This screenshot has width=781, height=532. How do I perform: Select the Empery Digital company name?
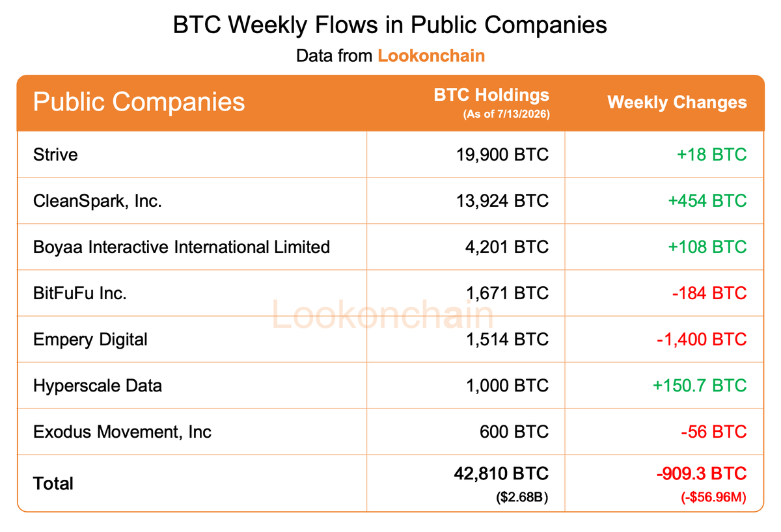point(90,339)
